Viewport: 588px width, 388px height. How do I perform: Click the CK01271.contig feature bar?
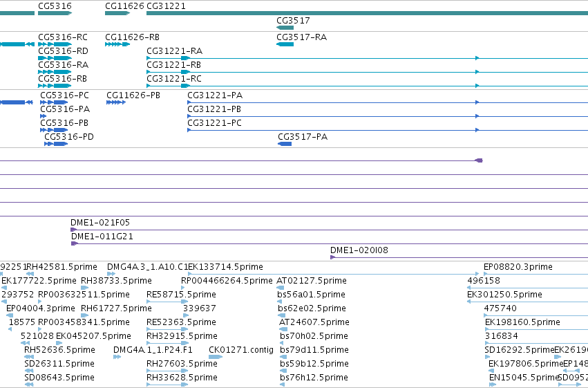(216, 357)
